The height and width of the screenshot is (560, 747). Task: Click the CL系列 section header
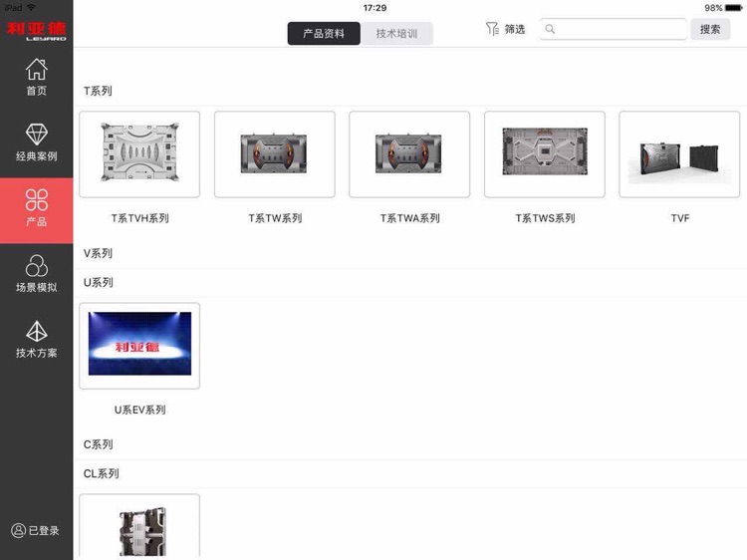click(x=101, y=473)
